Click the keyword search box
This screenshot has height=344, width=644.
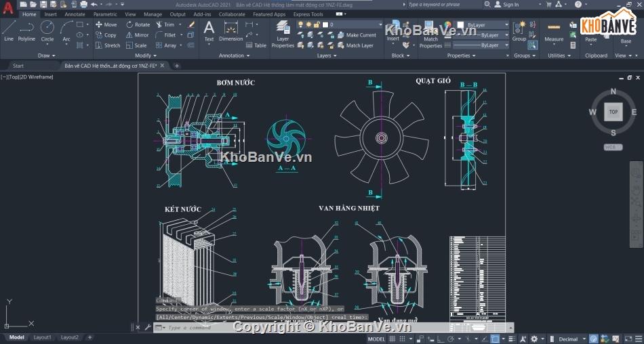(x=445, y=4)
